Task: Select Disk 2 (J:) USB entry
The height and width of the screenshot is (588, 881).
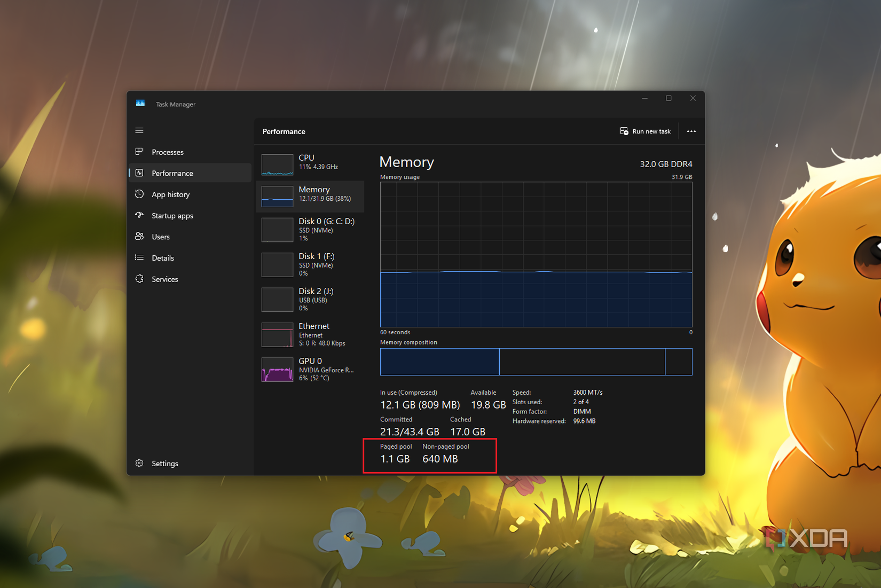Action: click(310, 300)
